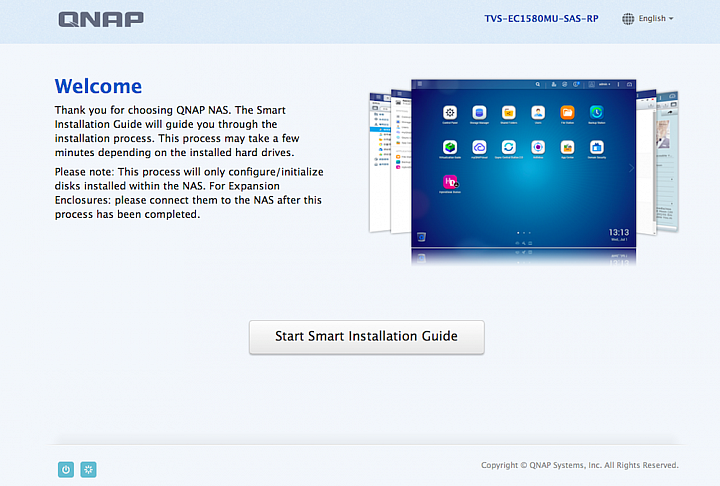Click the QNAP logo
720x486 pixels.
click(x=101, y=19)
